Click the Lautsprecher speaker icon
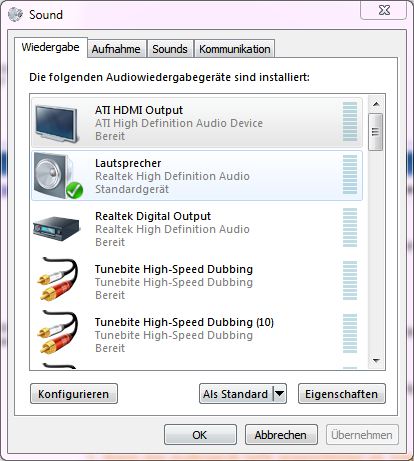Viewport: 414px width, 461px height. point(58,176)
